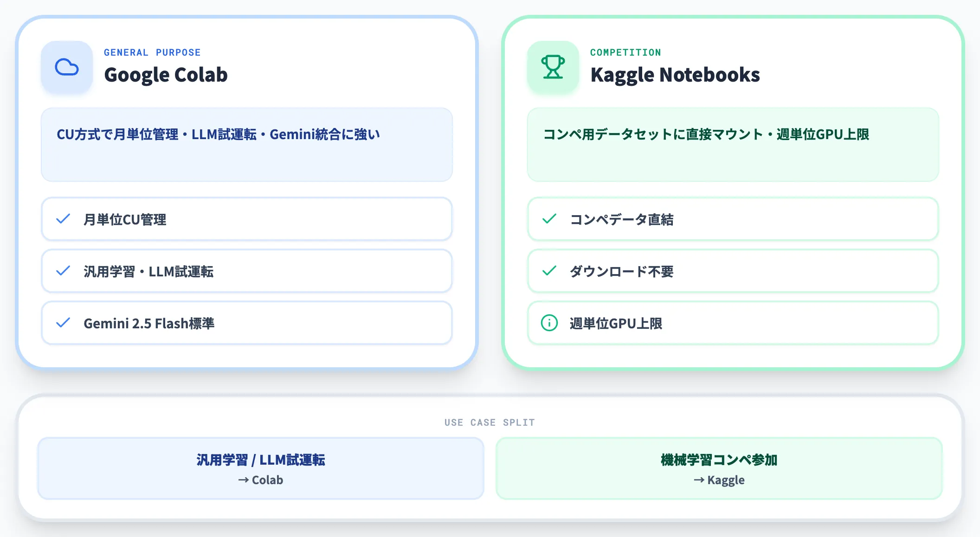Image resolution: width=980 pixels, height=537 pixels.
Task: Click the checkmark beside 月単位CU管理
Action: coord(63,219)
